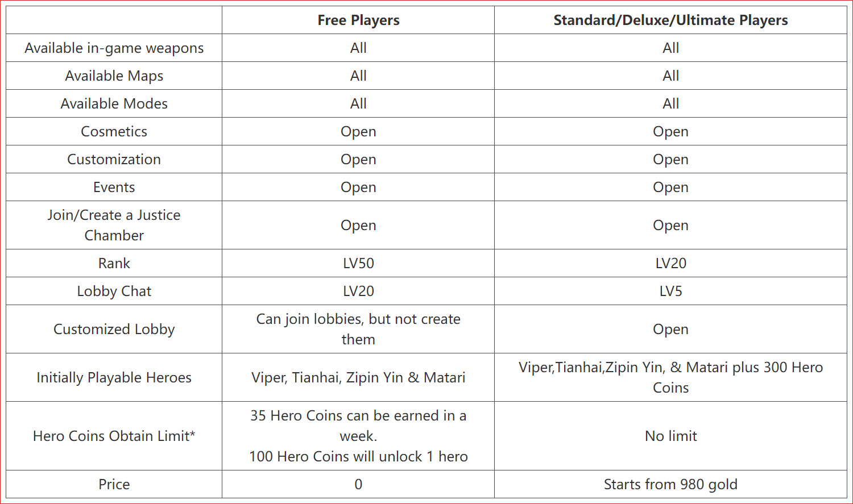Select the Initially Playable Heroes label
The width and height of the screenshot is (853, 504).
click(114, 377)
